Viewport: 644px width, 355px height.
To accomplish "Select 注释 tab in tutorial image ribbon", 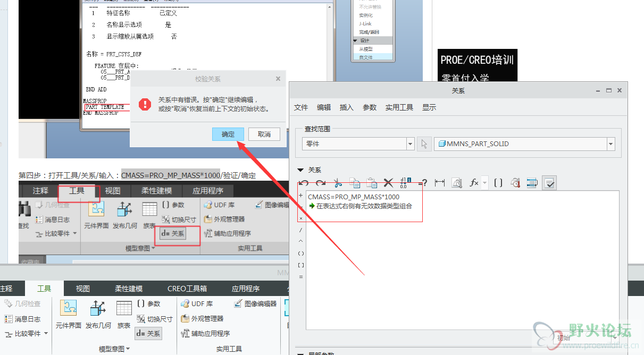I will pyautogui.click(x=40, y=191).
